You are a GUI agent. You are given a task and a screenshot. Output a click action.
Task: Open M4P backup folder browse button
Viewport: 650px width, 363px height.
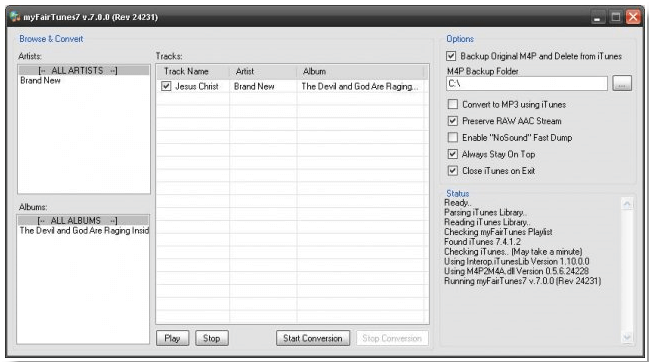622,83
